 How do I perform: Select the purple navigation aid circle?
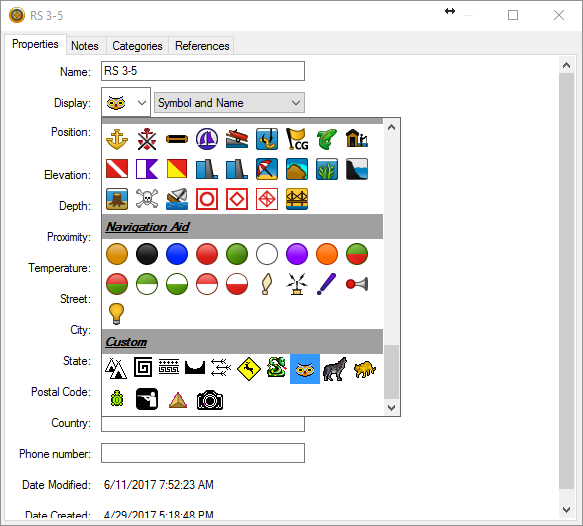pyautogui.click(x=297, y=254)
